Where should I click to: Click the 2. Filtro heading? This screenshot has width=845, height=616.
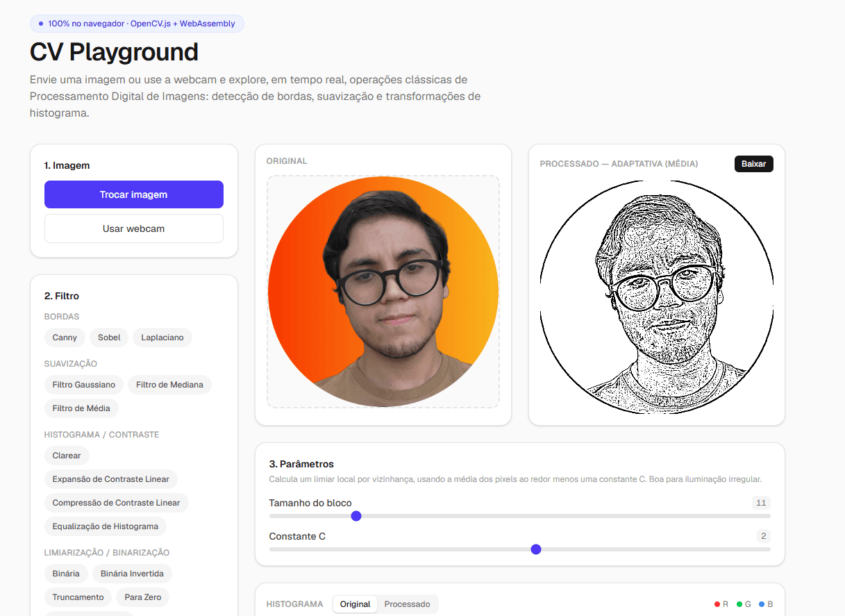click(x=62, y=296)
